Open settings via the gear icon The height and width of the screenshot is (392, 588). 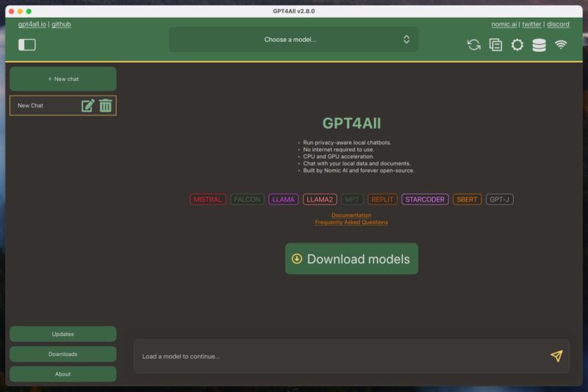[x=517, y=45]
